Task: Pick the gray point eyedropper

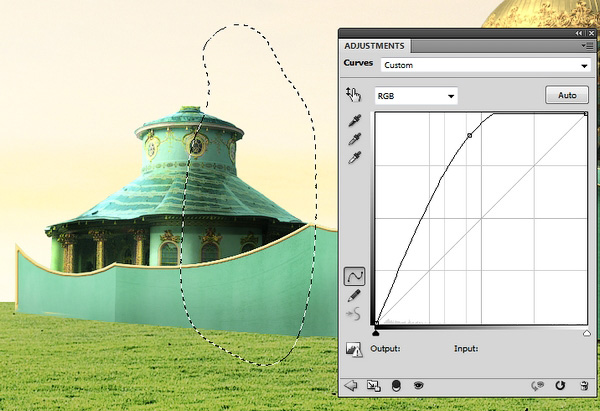Action: 355,139
